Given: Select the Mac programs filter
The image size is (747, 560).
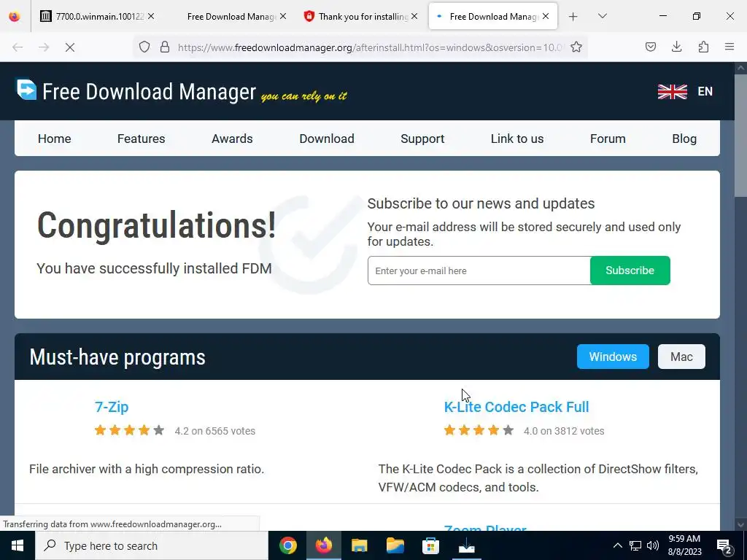Looking at the screenshot, I should click(x=681, y=357).
